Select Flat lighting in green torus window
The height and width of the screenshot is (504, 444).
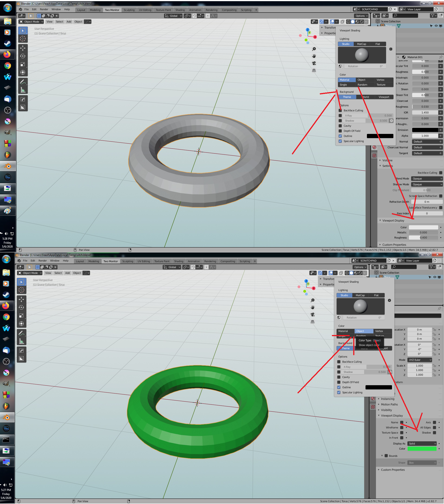point(376,295)
